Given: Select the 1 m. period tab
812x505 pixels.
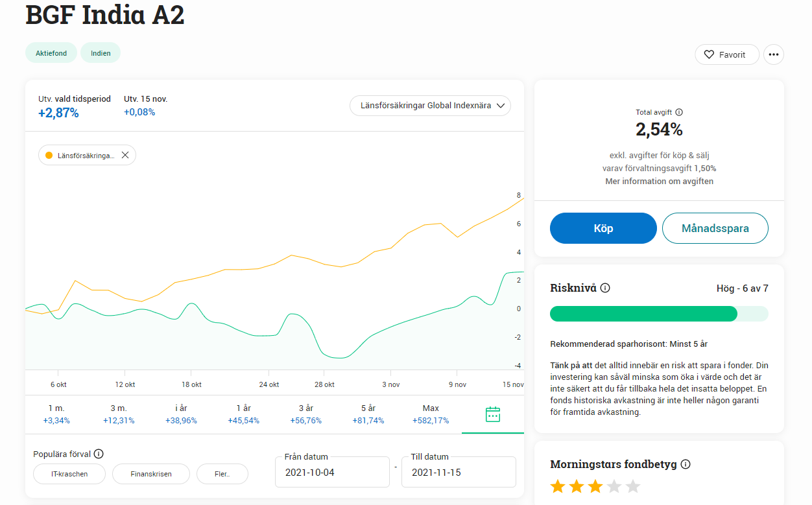Looking at the screenshot, I should pos(56,414).
